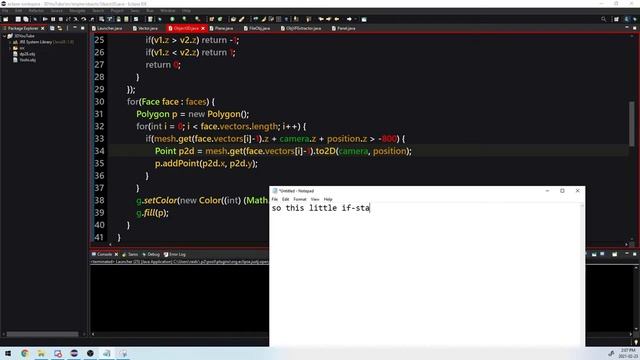Click the 'g.fill(p);' code on line 39

(152, 213)
